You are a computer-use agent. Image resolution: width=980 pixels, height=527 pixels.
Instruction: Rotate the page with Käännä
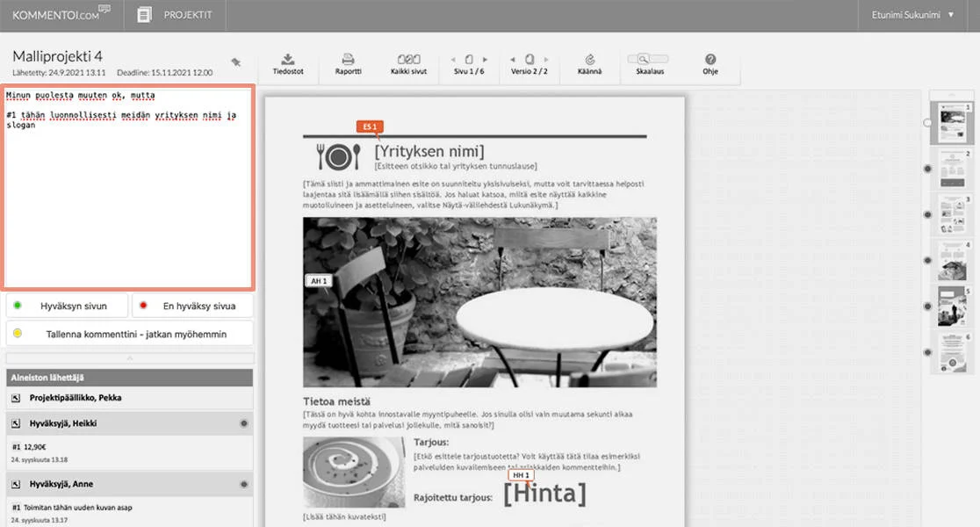[589, 60]
